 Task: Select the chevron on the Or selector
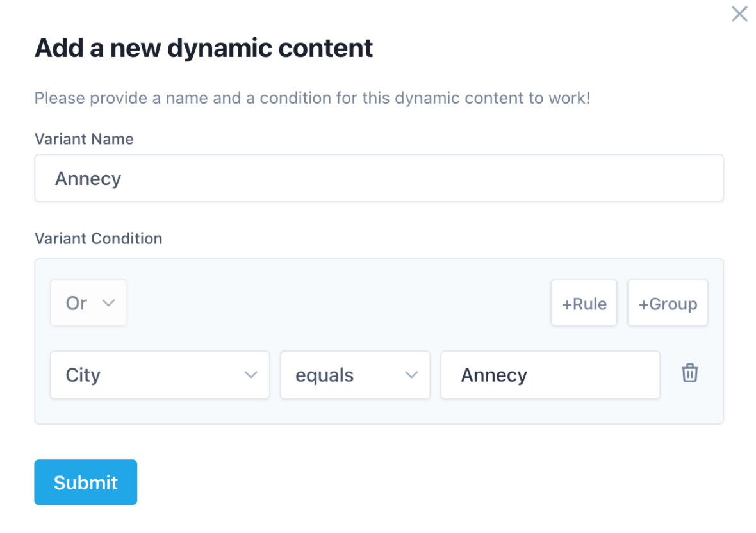pos(108,302)
